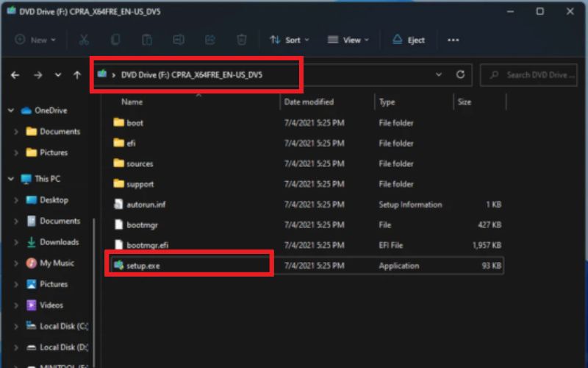The image size is (588, 368).
Task: Click the Search DVD Drive field
Action: tap(528, 75)
